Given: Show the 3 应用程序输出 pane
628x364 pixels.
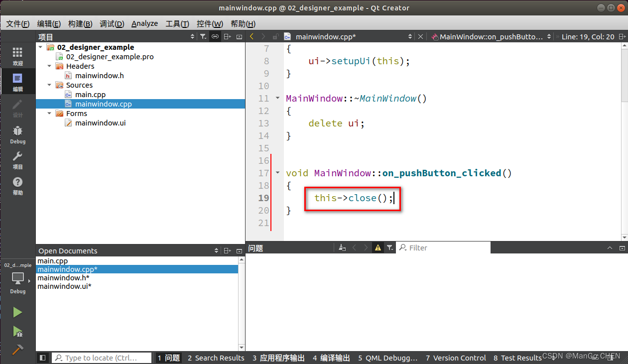Looking at the screenshot, I should (x=278, y=358).
